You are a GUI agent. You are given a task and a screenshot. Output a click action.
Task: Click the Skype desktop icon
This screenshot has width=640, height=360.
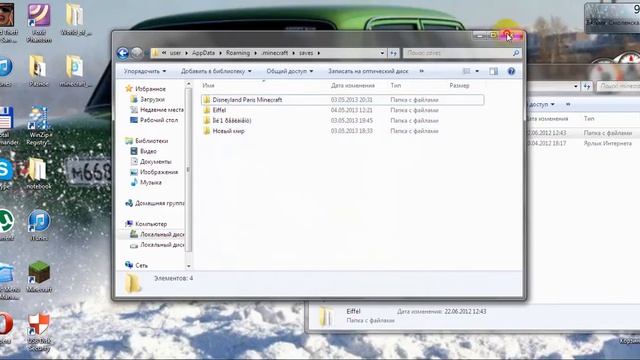point(6,174)
